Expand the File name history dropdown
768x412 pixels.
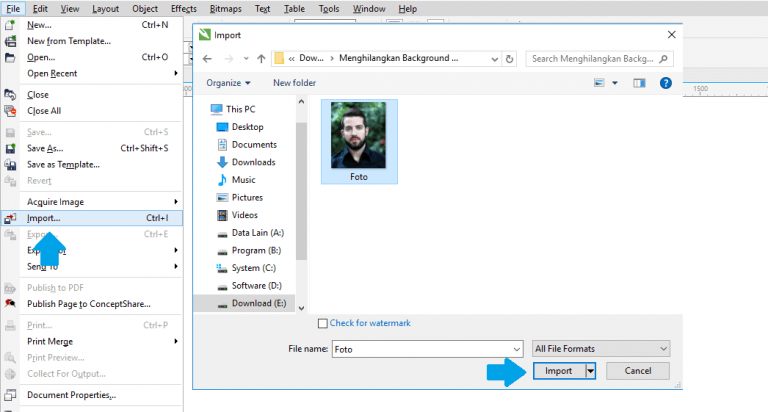coord(516,349)
